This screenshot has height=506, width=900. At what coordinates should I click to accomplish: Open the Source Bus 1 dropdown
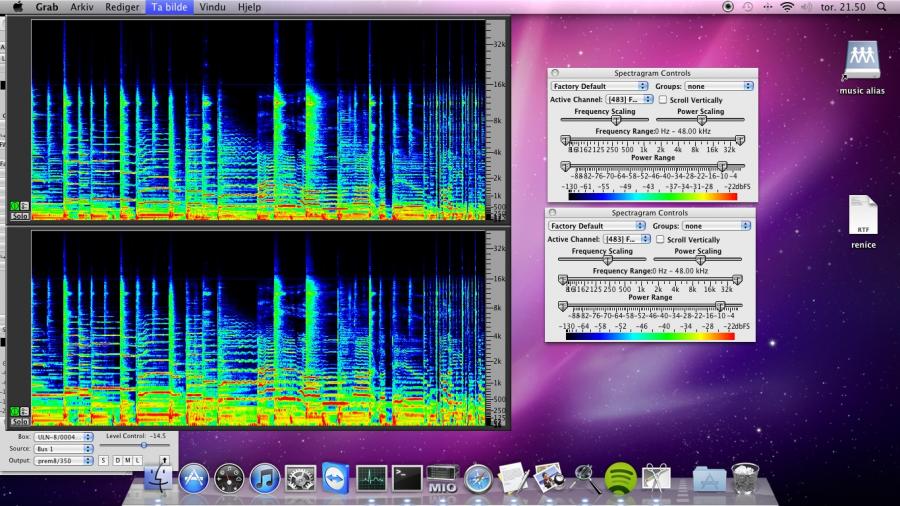point(63,448)
